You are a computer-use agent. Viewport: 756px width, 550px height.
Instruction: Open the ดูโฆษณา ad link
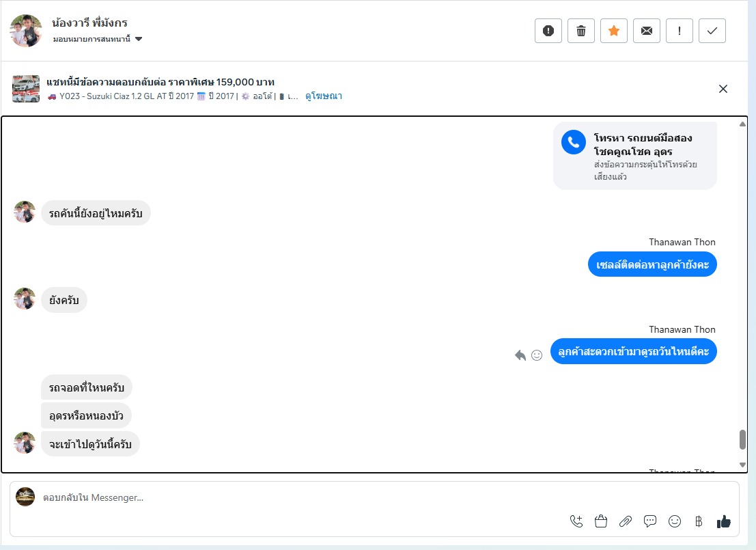(x=324, y=96)
